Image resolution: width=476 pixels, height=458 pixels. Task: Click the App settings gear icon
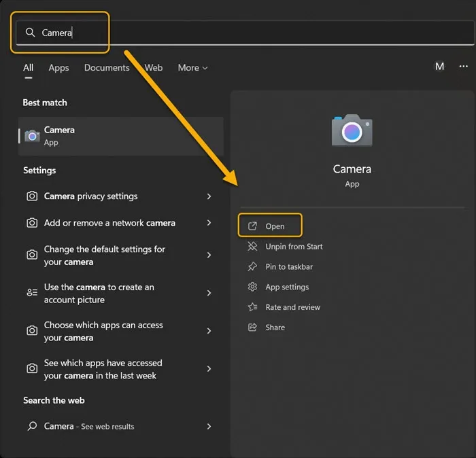253,287
